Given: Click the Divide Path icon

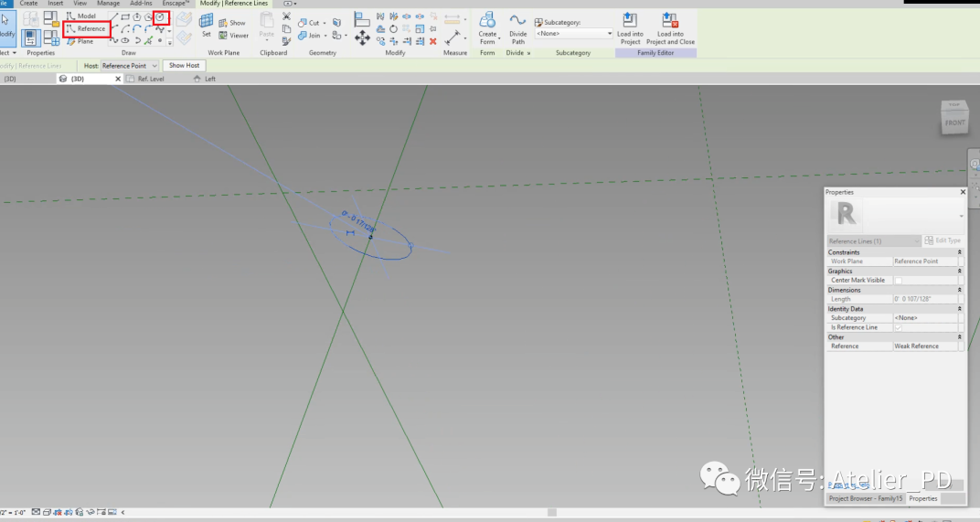Looking at the screenshot, I should click(517, 28).
